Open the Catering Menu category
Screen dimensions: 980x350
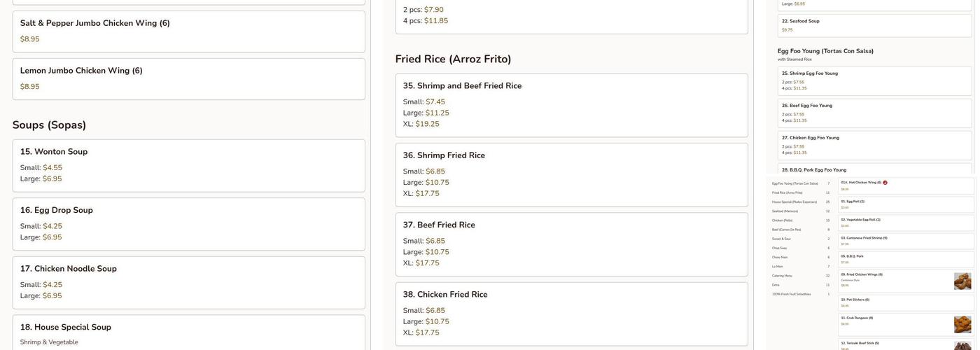[x=782, y=276]
